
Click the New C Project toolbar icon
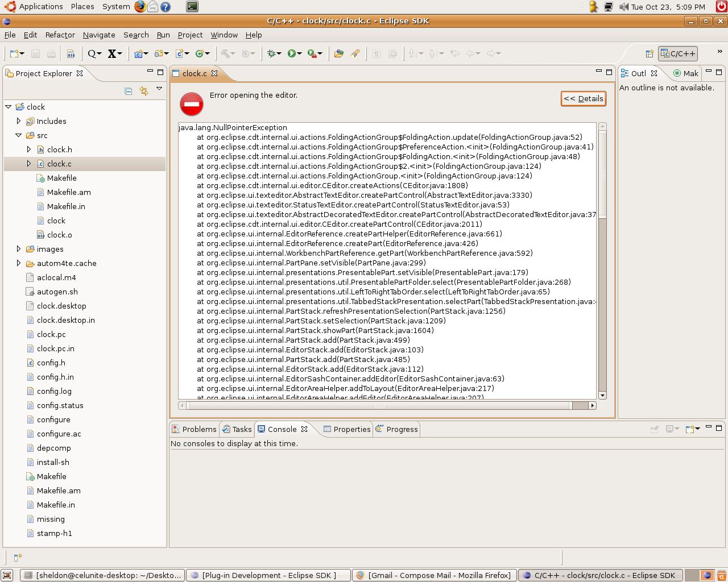pos(138,53)
